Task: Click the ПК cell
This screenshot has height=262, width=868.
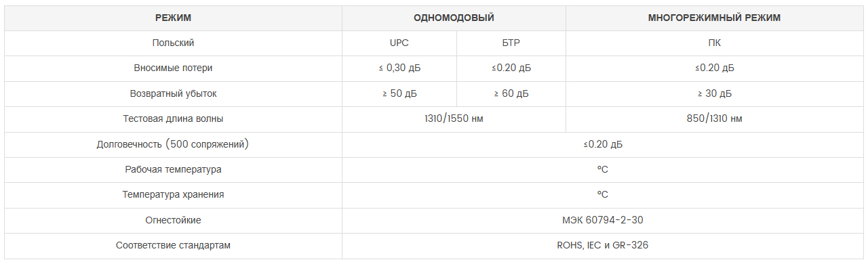Action: click(x=714, y=43)
